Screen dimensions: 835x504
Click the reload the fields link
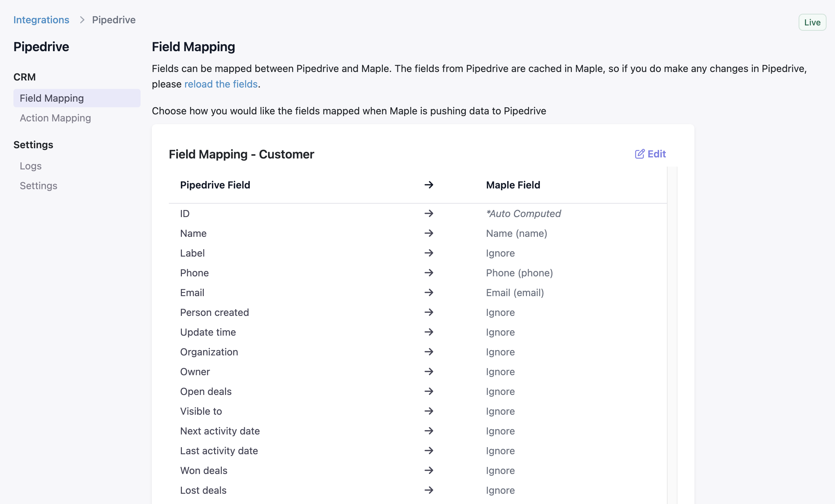click(x=221, y=84)
